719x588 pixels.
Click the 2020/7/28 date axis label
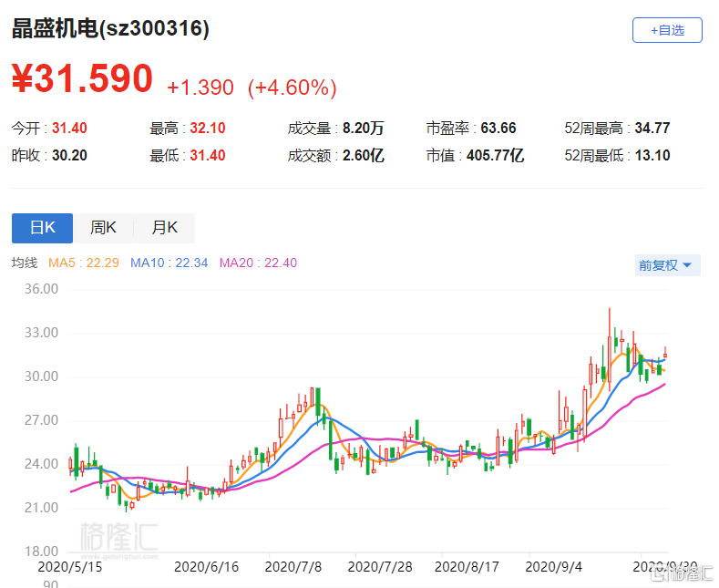(x=380, y=567)
